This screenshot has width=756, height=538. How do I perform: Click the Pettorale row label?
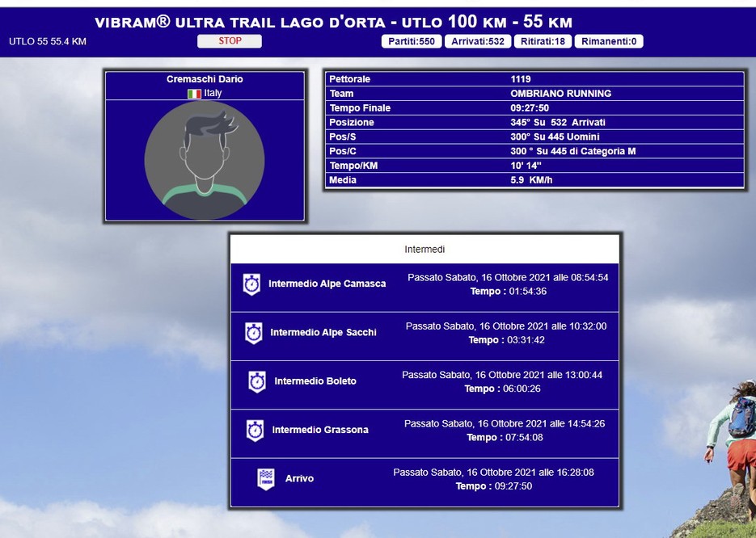pos(350,79)
